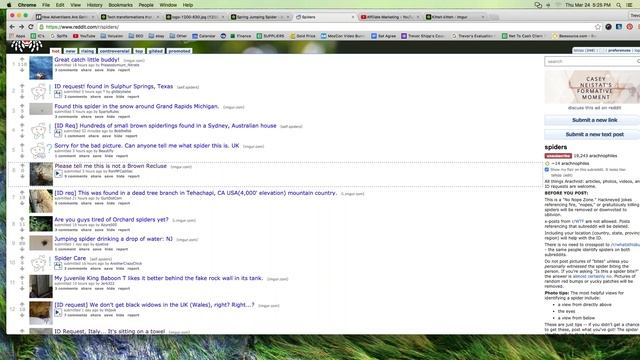Image resolution: width=640 pixels, height=360 pixels.
Task: Click the red Pinterest extension icon
Action: [630, 27]
